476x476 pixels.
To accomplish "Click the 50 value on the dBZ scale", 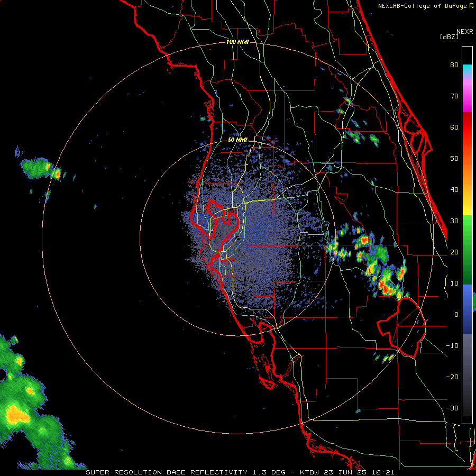I will tap(454, 159).
